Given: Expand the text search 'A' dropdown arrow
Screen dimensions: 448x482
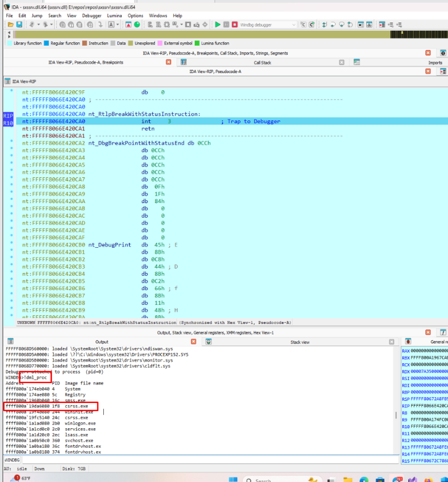Looking at the screenshot, I should (118, 25).
